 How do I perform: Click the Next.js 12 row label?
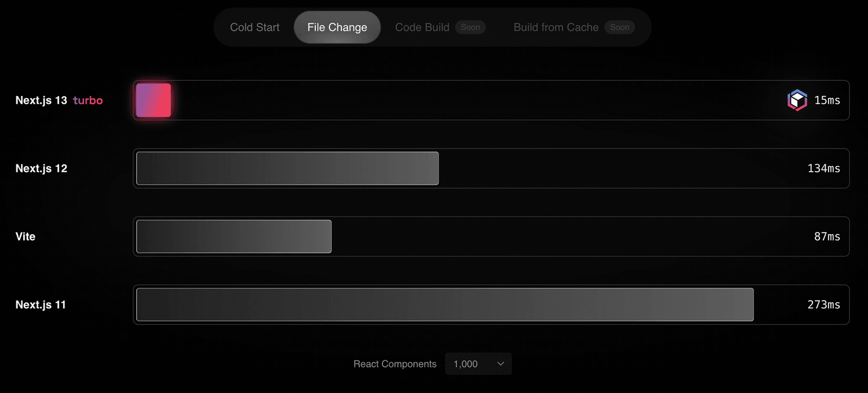(41, 168)
